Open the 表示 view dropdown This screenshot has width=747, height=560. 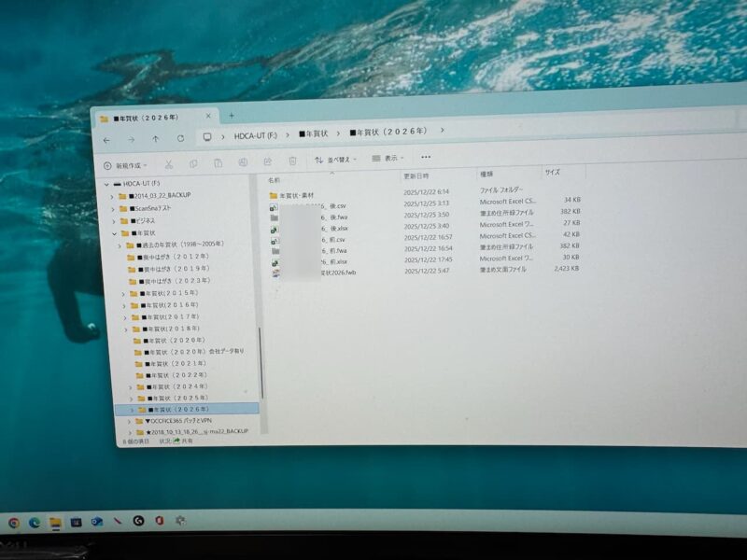392,159
